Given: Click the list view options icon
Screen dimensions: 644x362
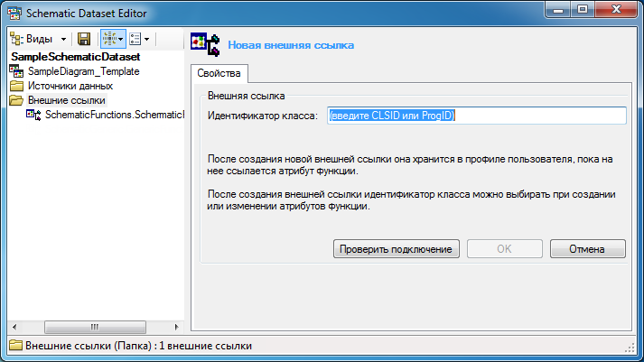Looking at the screenshot, I should pos(135,40).
